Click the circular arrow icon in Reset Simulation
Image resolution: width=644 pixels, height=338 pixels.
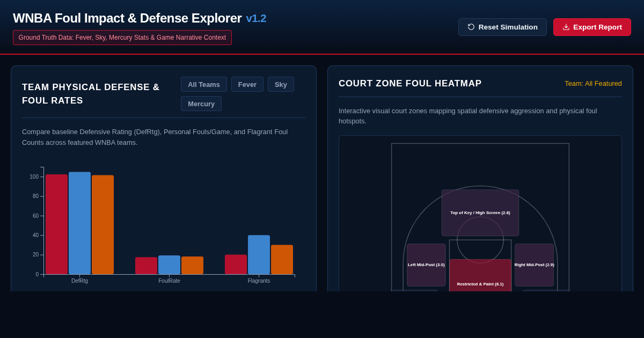pos(471,27)
